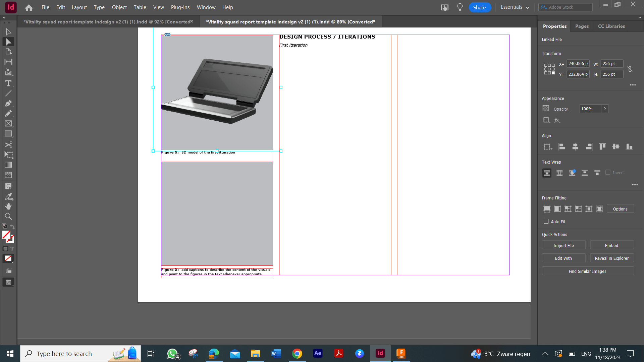Screen dimensions: 644x362
Task: Click the Adobe Stock search field
Action: coord(567,7)
